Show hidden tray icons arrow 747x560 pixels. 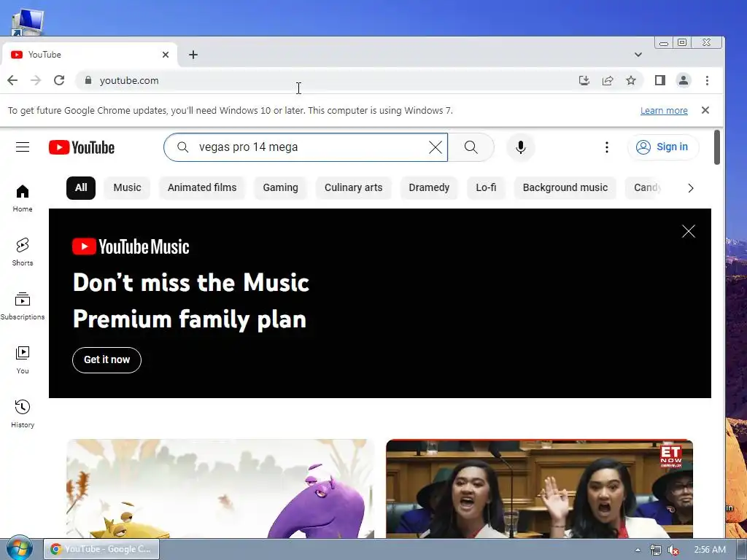pyautogui.click(x=638, y=550)
